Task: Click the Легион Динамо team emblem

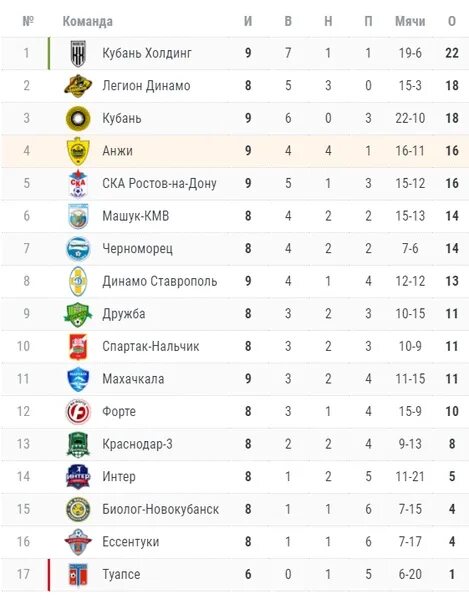Action: click(78, 86)
